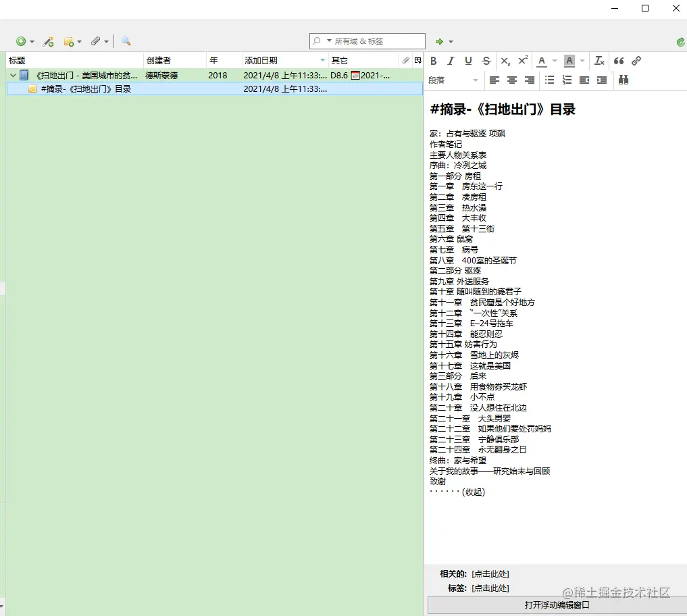
Task: Select the add item by identifier wand icon
Action: [x=48, y=41]
